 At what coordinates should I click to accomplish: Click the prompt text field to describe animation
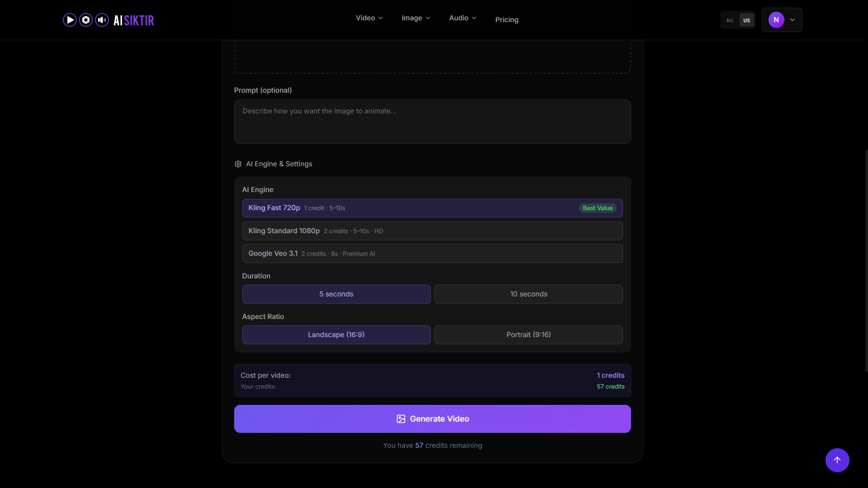pyautogui.click(x=432, y=121)
